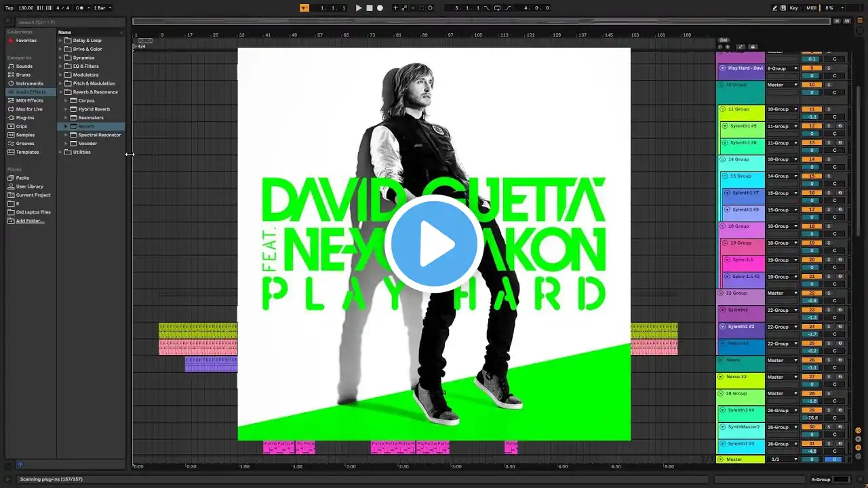
Task: Select Instruments category in browser
Action: [x=29, y=83]
